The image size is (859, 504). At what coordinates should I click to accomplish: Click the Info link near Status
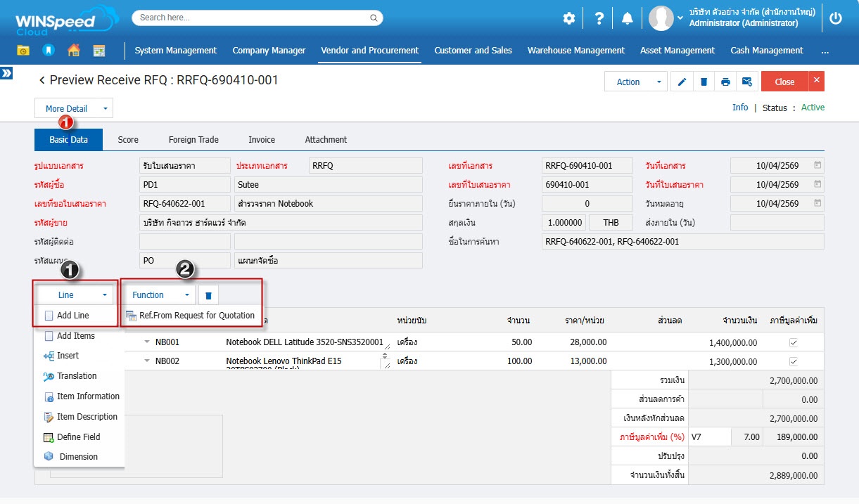740,108
